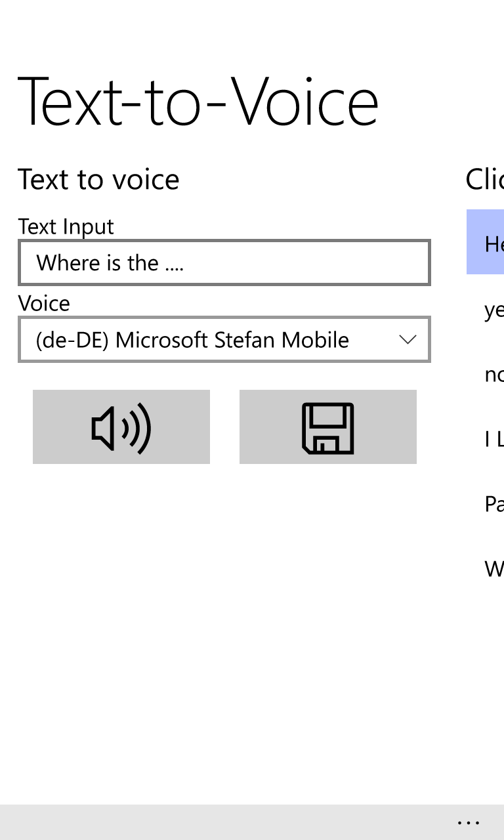
Task: Open the Microsoft Stefan Mobile voice selector
Action: pos(223,340)
